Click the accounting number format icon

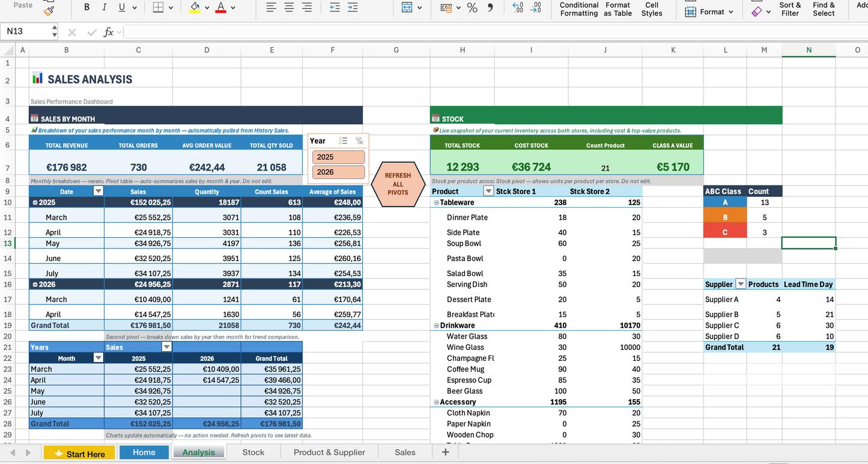pyautogui.click(x=446, y=8)
